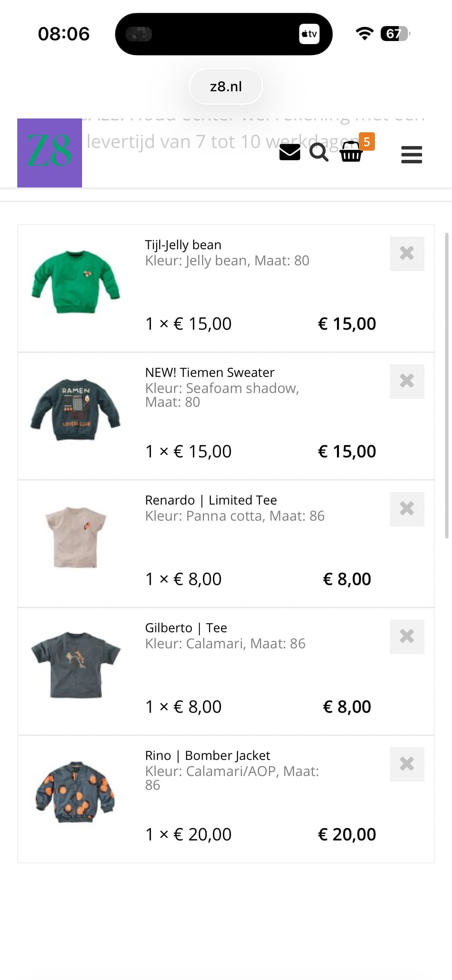The image size is (452, 980).
Task: Open the envelope contact icon
Action: (289, 152)
